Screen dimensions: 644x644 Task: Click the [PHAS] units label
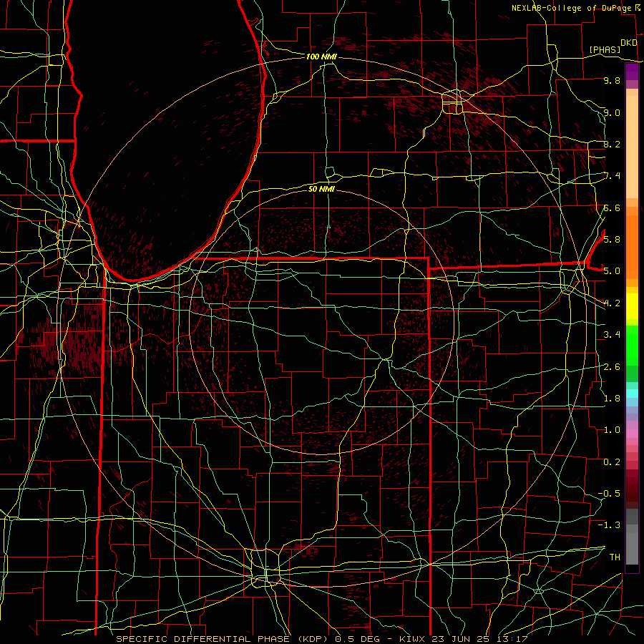605,49
